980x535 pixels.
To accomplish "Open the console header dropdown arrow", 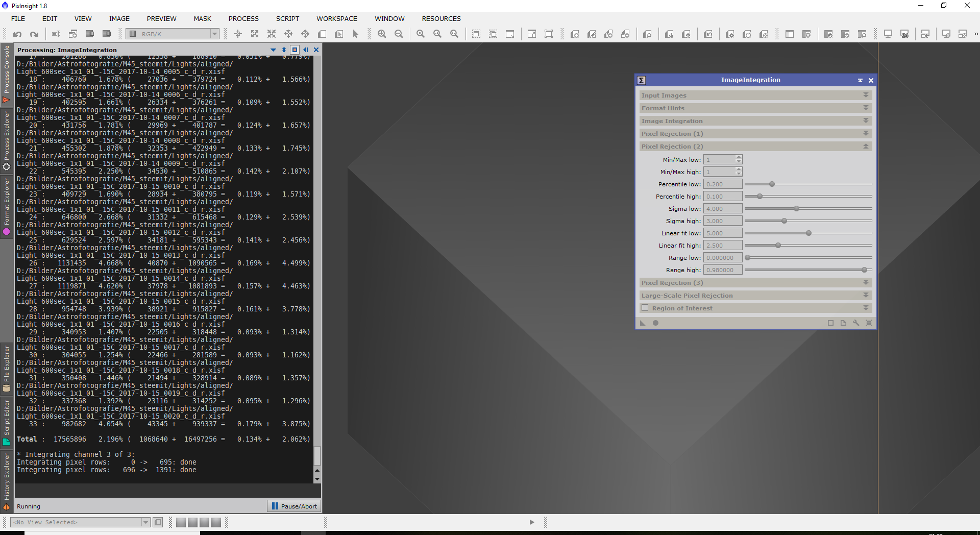I will point(273,50).
